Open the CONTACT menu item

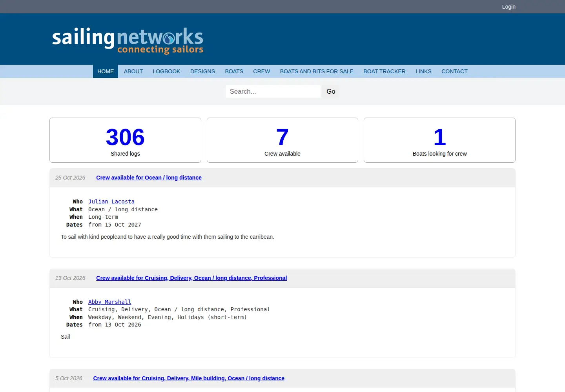click(x=454, y=71)
